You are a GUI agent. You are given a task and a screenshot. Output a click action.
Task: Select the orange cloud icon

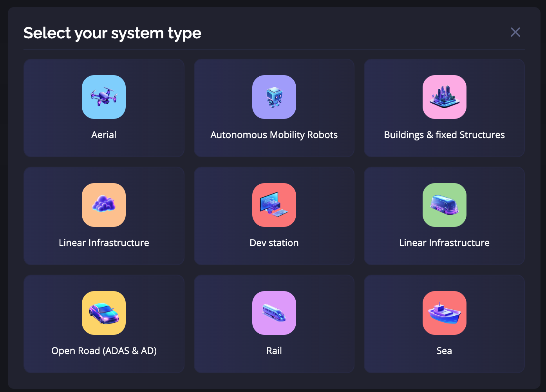pyautogui.click(x=104, y=205)
